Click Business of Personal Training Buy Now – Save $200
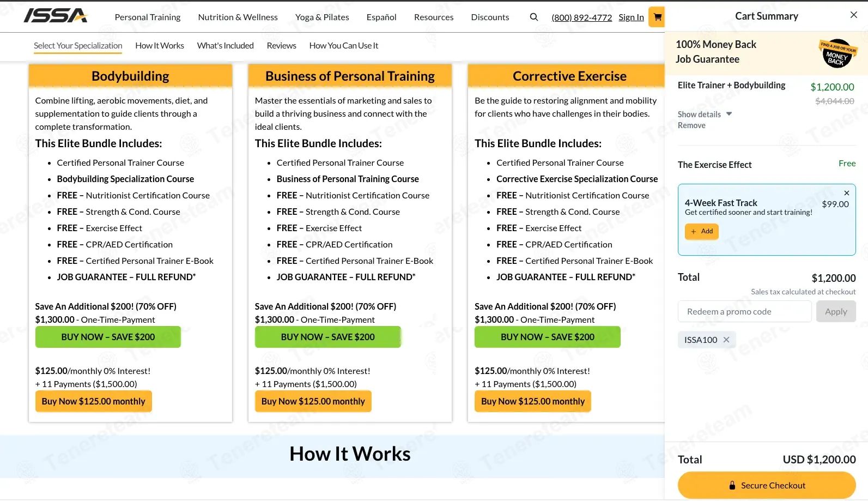Viewport: 868px width, 501px height. click(327, 337)
